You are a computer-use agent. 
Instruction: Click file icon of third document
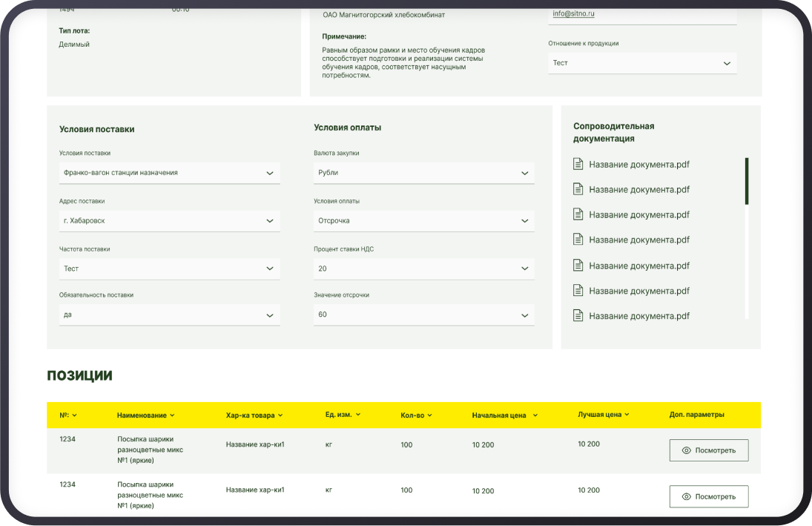578,214
